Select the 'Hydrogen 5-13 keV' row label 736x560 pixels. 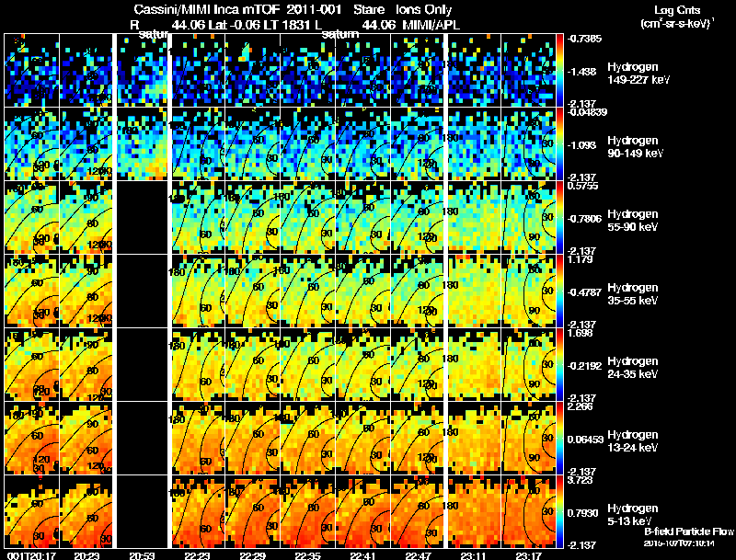pyautogui.click(x=633, y=515)
